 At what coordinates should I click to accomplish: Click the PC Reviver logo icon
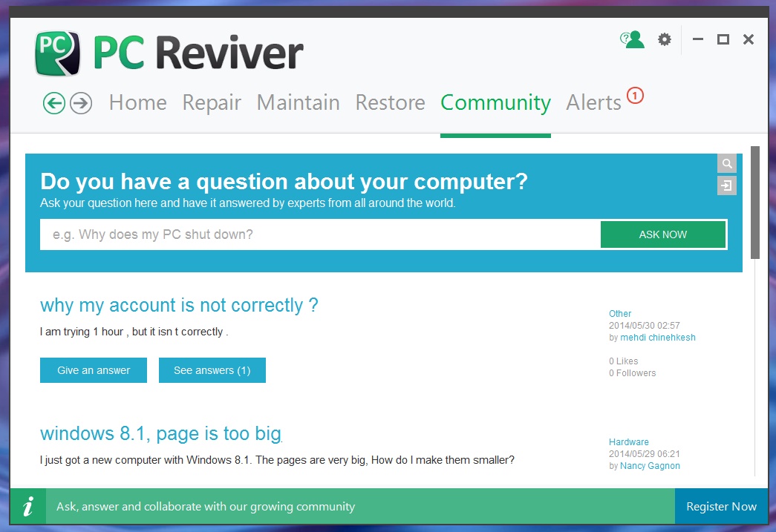coord(57,53)
